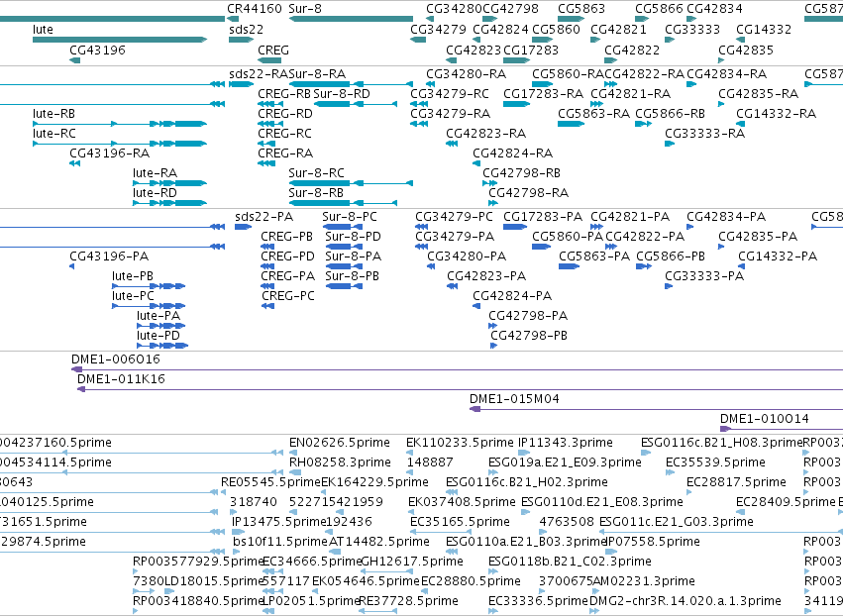Click the CG42824-RA transcript label

tap(512, 154)
